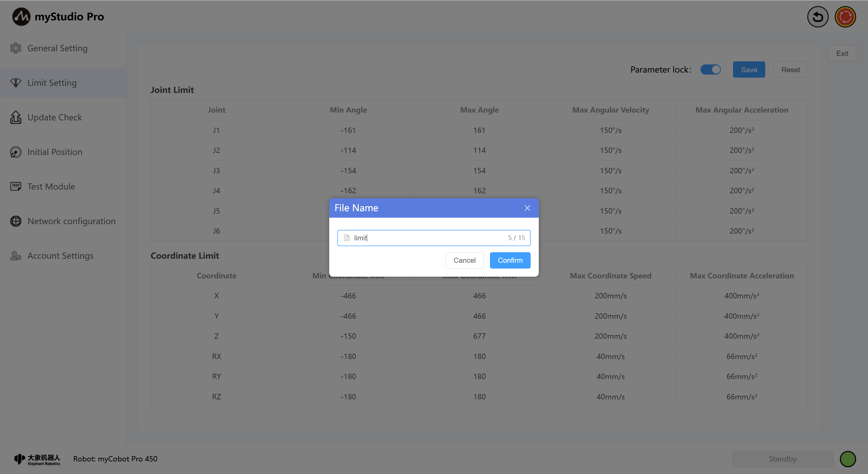
Task: Click the Reset button
Action: pos(790,70)
